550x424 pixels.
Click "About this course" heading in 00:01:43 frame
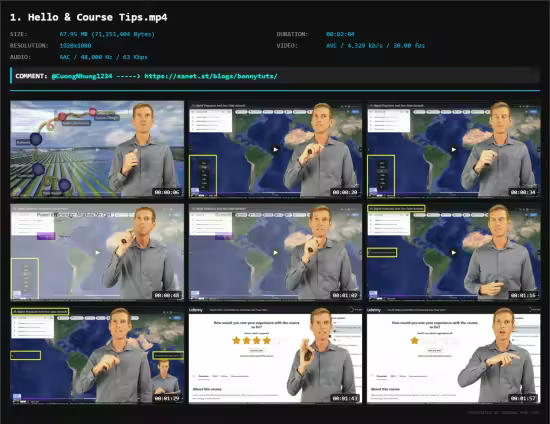point(207,389)
